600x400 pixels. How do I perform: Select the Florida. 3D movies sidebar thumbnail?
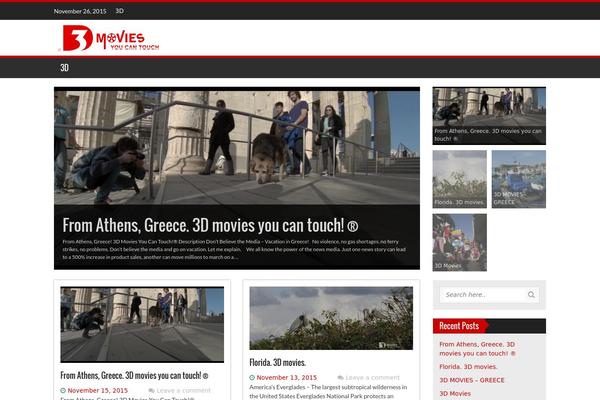[x=460, y=179]
